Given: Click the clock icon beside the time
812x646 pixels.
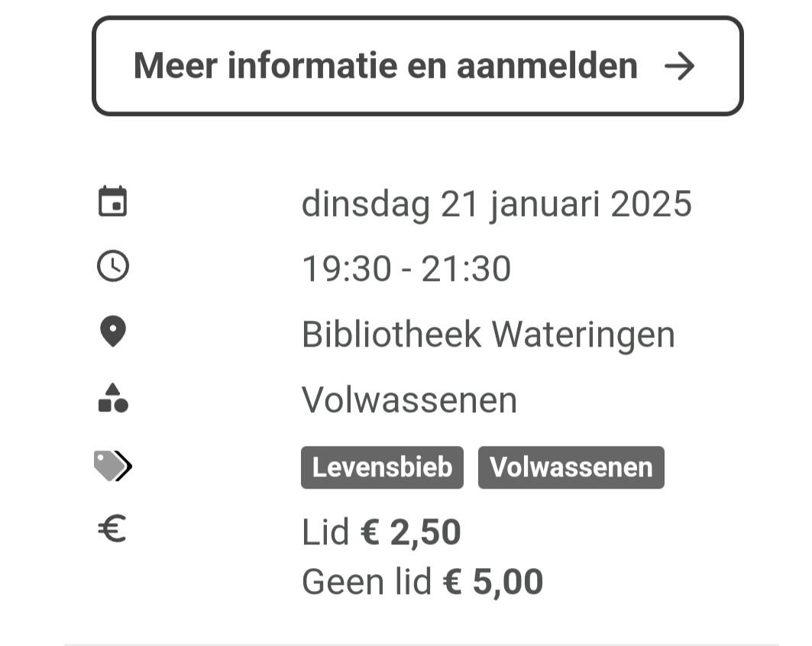Looking at the screenshot, I should tap(113, 266).
